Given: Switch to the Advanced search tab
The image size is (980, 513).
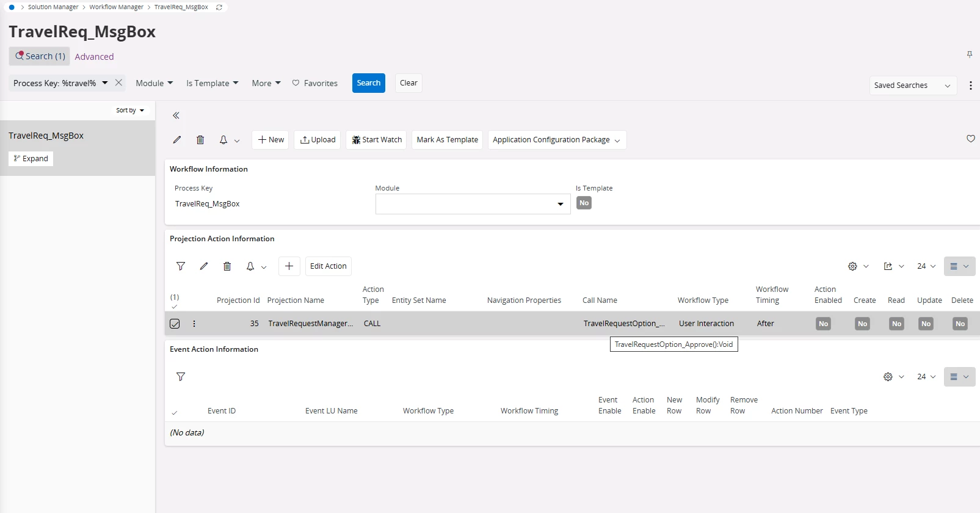Looking at the screenshot, I should [x=94, y=57].
